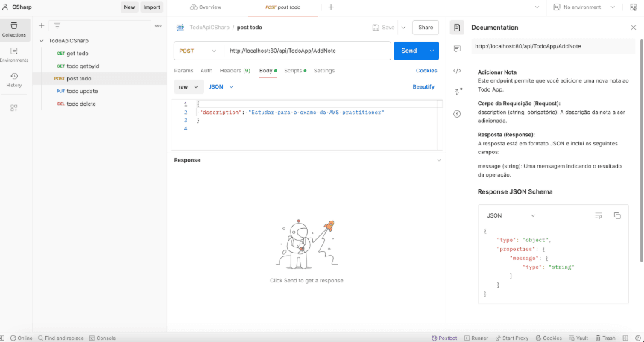Screen dimensions: 644x342
Task: Click the Share button
Action: (426, 28)
